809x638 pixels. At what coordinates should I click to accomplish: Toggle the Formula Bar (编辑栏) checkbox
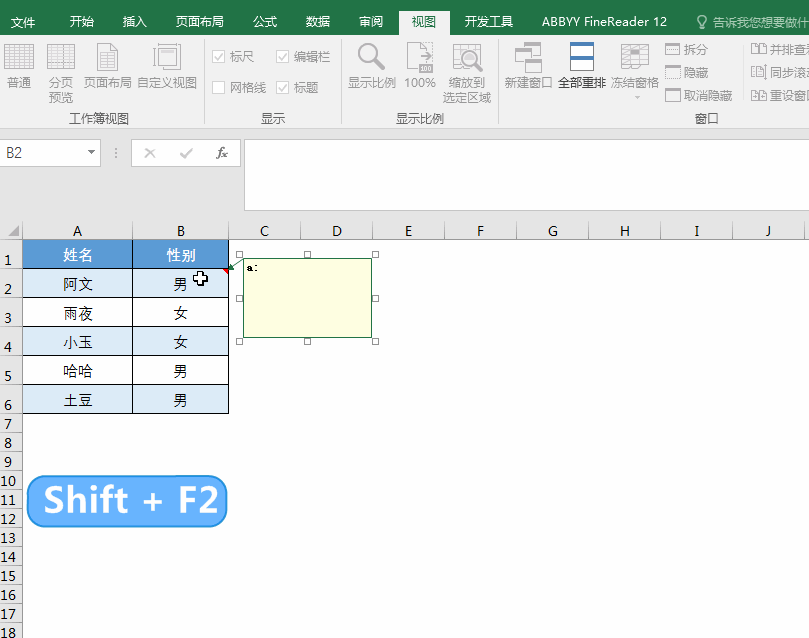282,56
